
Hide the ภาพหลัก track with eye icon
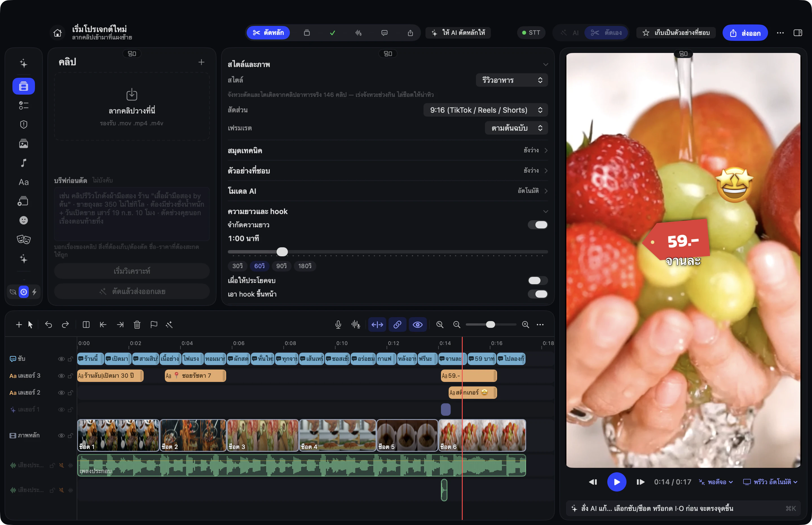(x=61, y=435)
